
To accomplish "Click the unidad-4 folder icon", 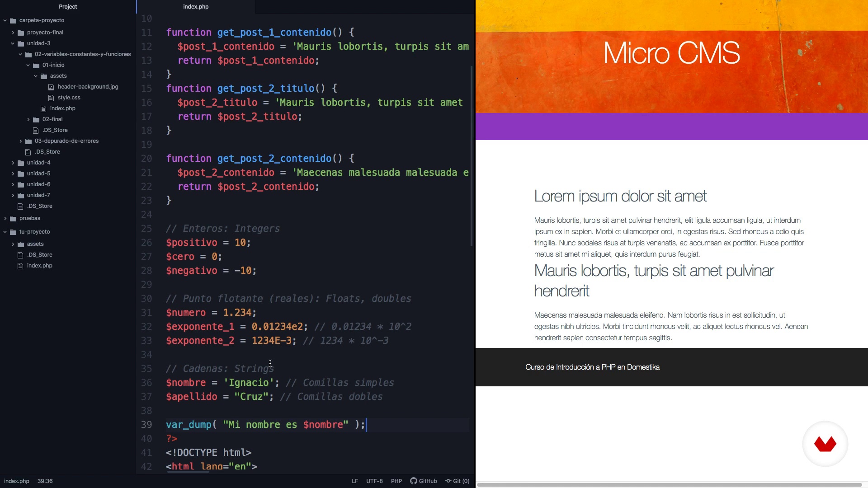I will [x=21, y=163].
